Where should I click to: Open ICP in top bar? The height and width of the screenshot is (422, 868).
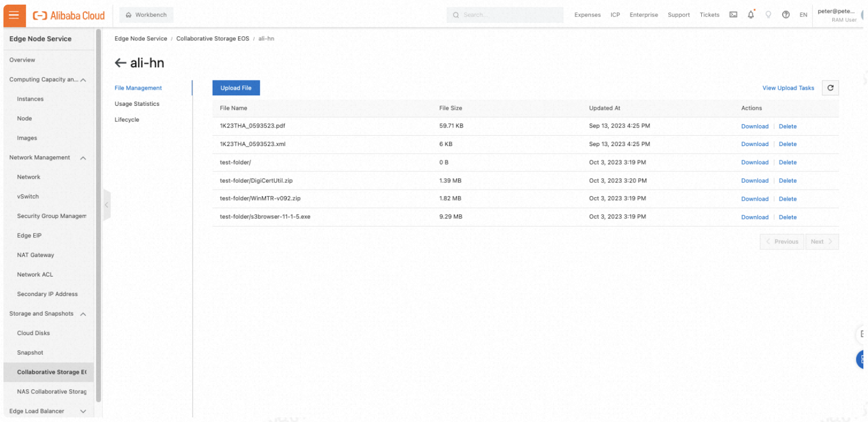click(615, 15)
